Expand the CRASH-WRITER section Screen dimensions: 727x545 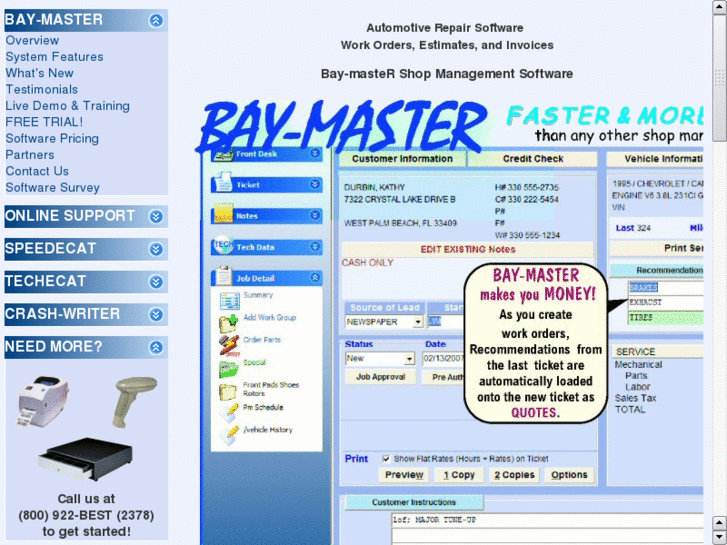156,314
